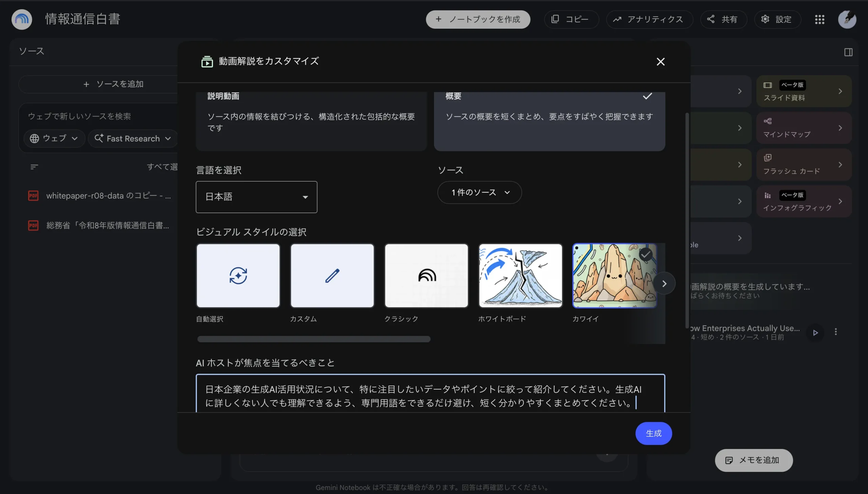Open the Google apps grid icon
This screenshot has width=868, height=494.
pos(820,19)
